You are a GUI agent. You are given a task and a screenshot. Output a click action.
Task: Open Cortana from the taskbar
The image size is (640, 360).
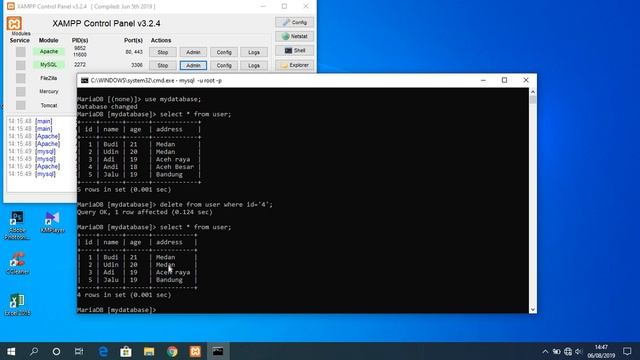(x=56, y=351)
